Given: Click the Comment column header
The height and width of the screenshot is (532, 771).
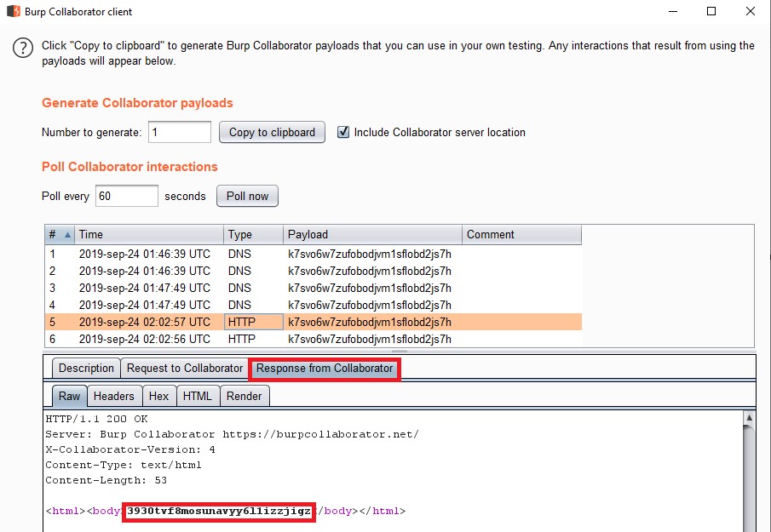Looking at the screenshot, I should (x=521, y=234).
